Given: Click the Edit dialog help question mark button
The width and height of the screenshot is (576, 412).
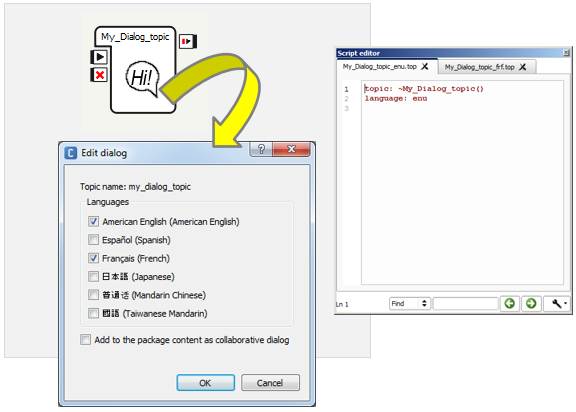Looking at the screenshot, I should [261, 149].
